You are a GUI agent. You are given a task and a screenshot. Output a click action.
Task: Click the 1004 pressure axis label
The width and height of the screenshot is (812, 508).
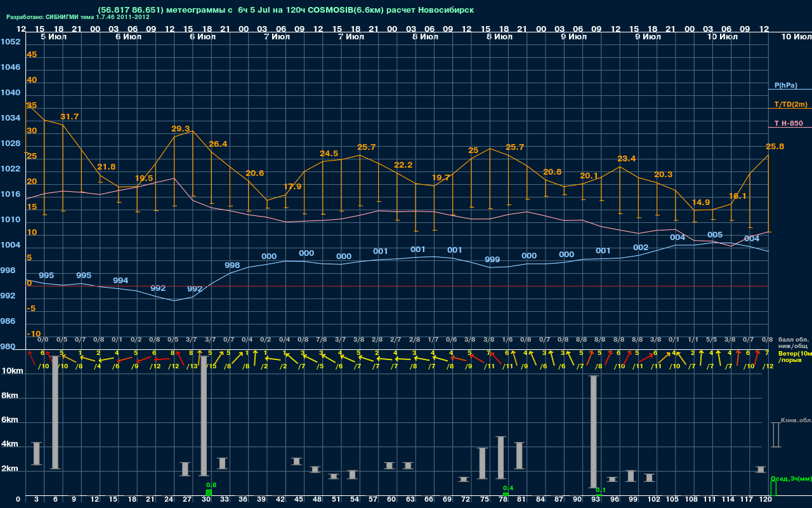11,245
